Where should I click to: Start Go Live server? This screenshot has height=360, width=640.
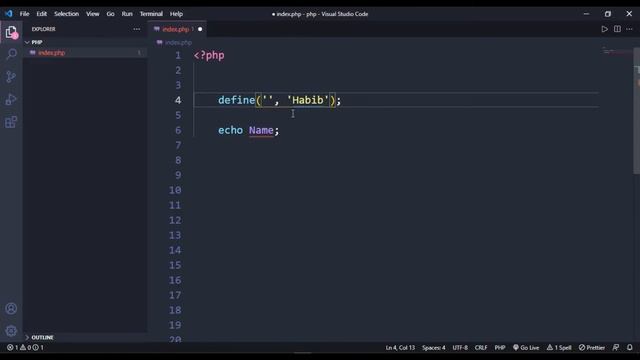point(526,348)
